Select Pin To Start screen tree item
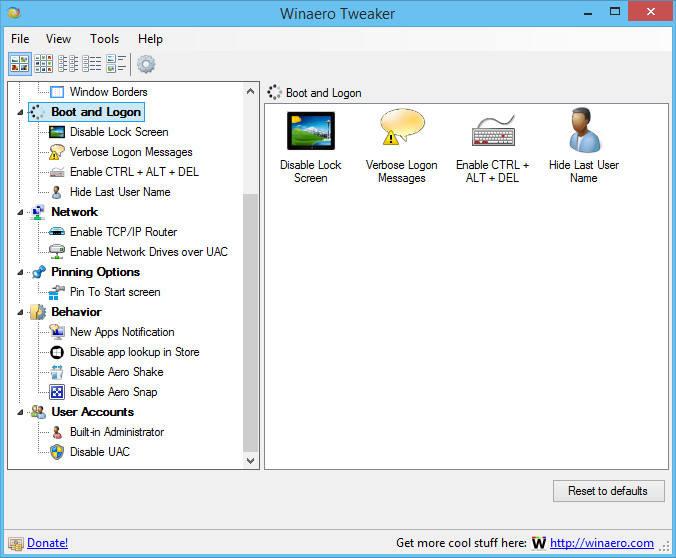Viewport: 676px width, 558px height. (115, 292)
